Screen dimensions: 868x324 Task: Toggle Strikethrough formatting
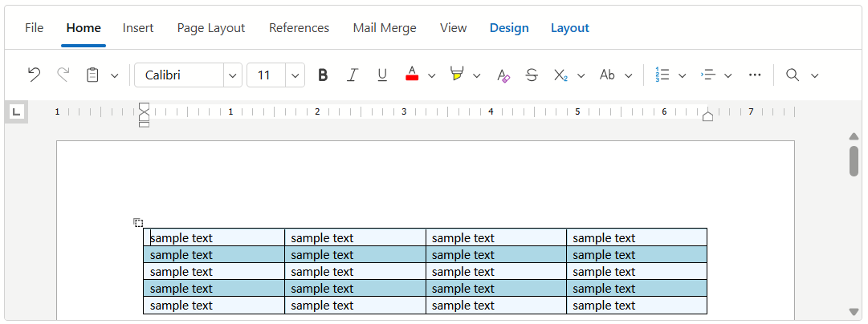(531, 75)
